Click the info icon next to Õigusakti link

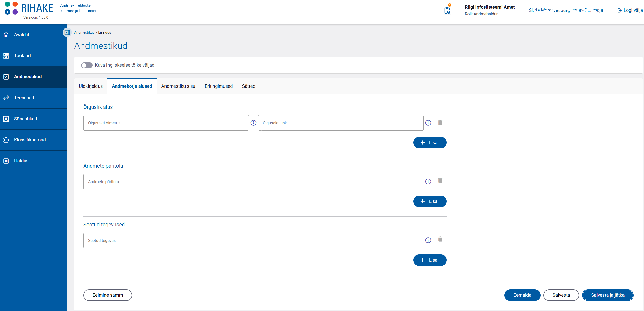click(428, 123)
